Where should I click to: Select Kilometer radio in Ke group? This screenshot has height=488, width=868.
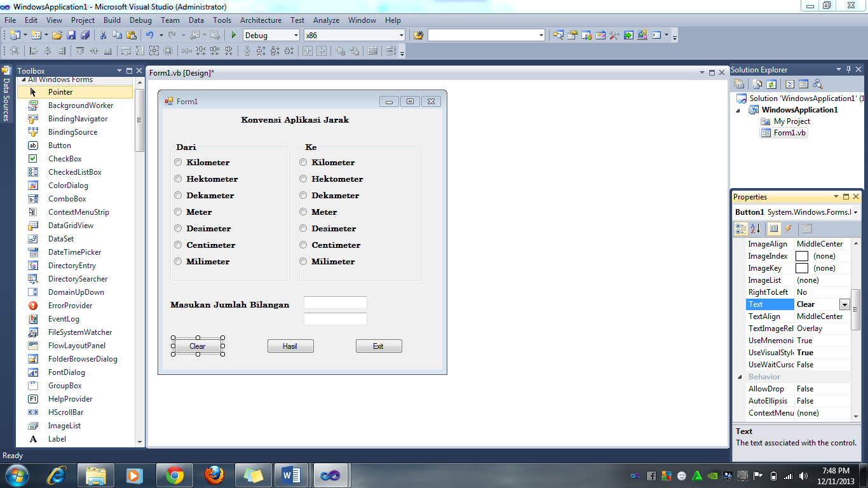pos(303,163)
